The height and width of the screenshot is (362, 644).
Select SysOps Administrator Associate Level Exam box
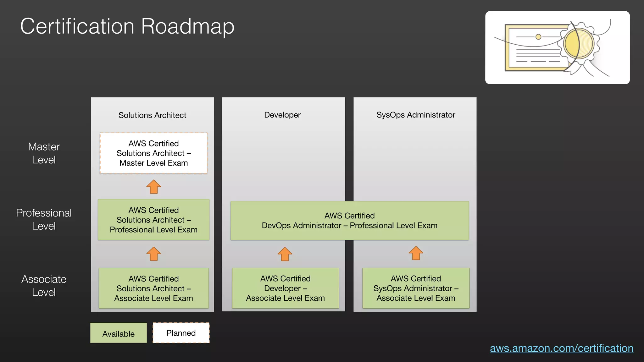[x=416, y=288]
